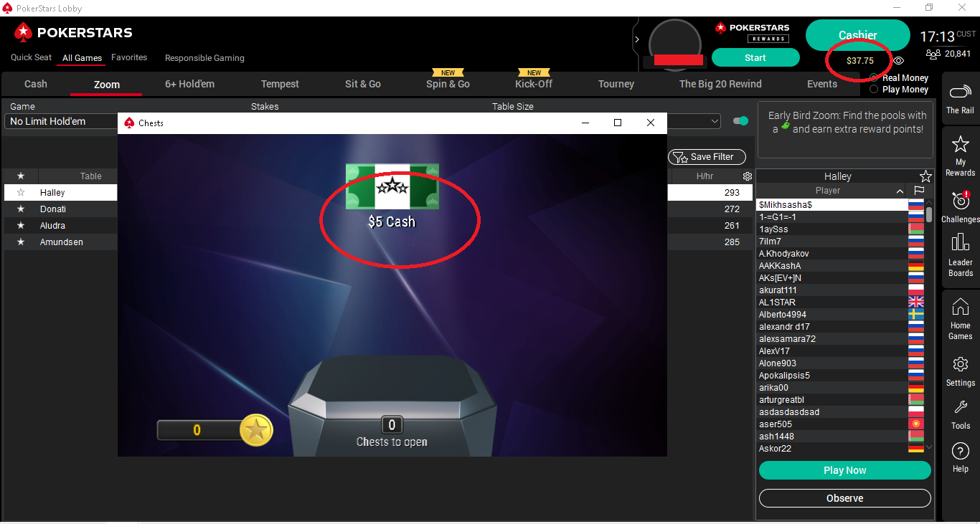Click Observe button
Viewport: 980px width, 524px height.
coord(845,498)
